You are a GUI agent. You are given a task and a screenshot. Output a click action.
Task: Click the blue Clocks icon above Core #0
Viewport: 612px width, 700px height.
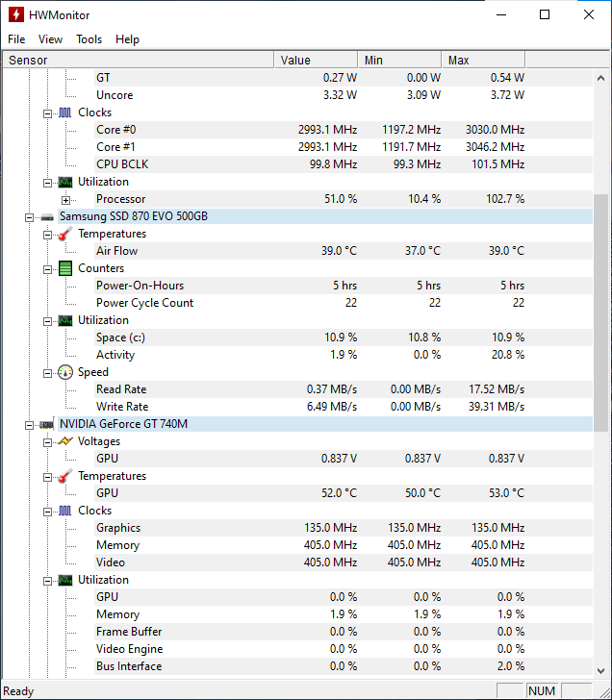[65, 112]
